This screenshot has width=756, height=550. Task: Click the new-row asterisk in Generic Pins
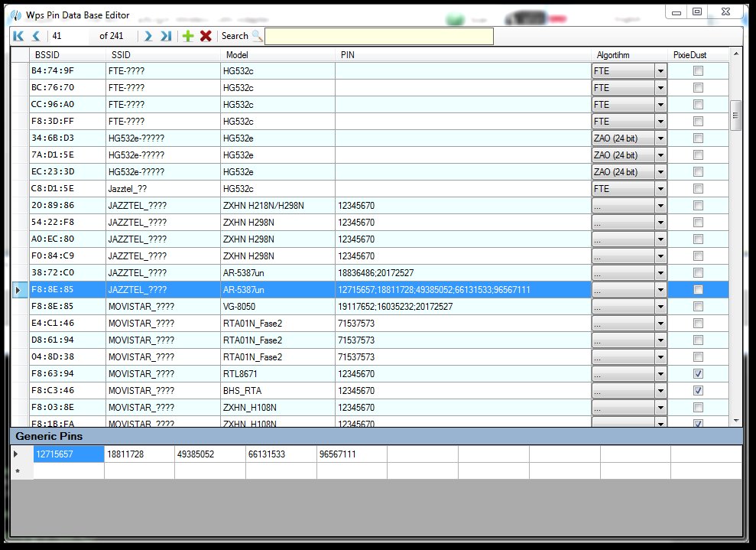point(18,471)
